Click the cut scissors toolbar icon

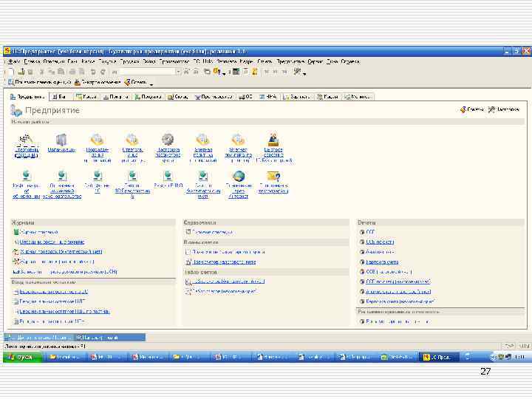click(x=41, y=72)
